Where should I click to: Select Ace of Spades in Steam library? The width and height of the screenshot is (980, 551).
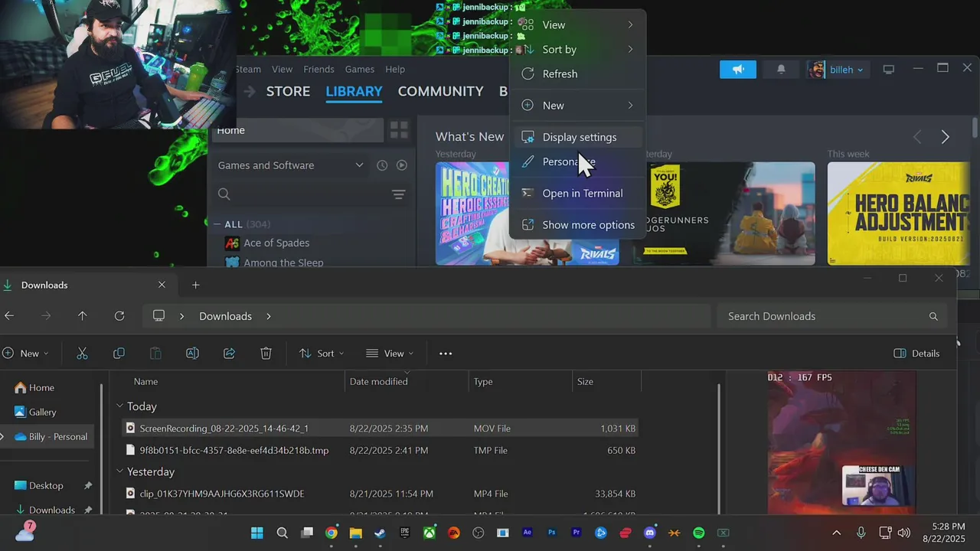click(x=276, y=243)
